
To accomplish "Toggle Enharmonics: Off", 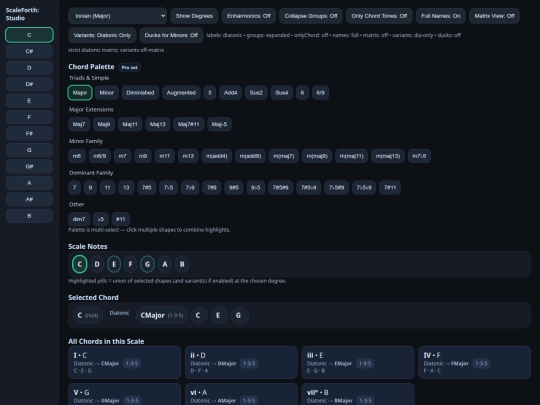I will coord(249,16).
